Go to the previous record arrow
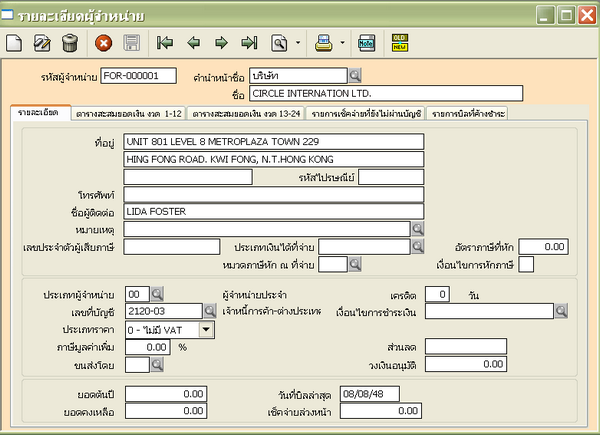The width and height of the screenshot is (600, 435). [x=193, y=42]
